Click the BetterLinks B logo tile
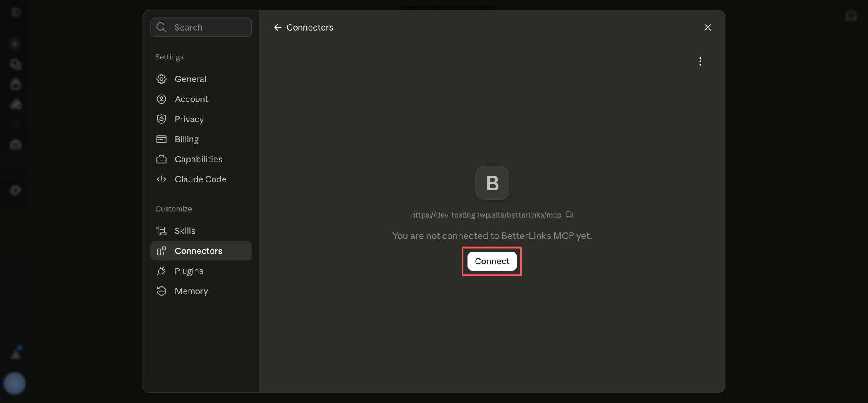Image resolution: width=868 pixels, height=403 pixels. tap(492, 183)
